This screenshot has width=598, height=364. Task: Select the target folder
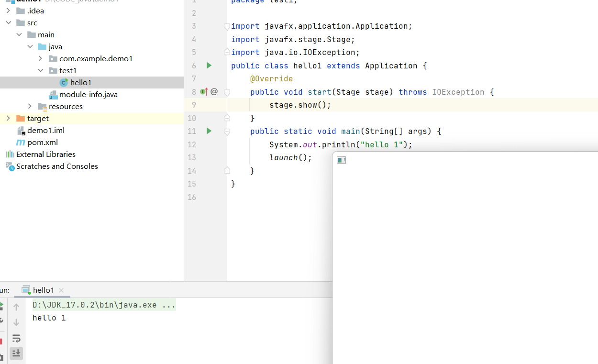click(x=92, y=118)
